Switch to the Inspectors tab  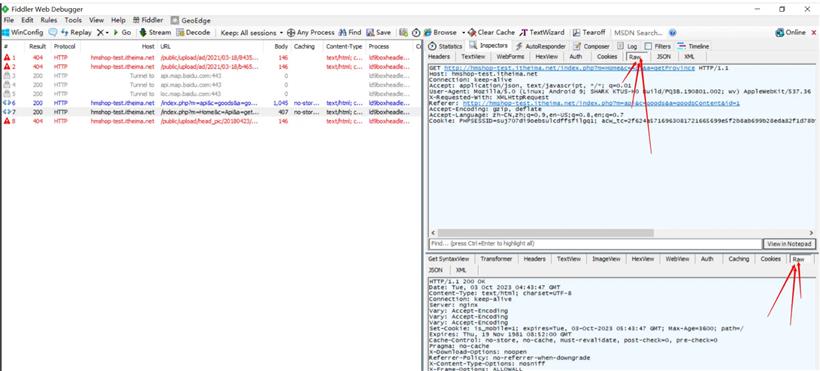pos(488,46)
